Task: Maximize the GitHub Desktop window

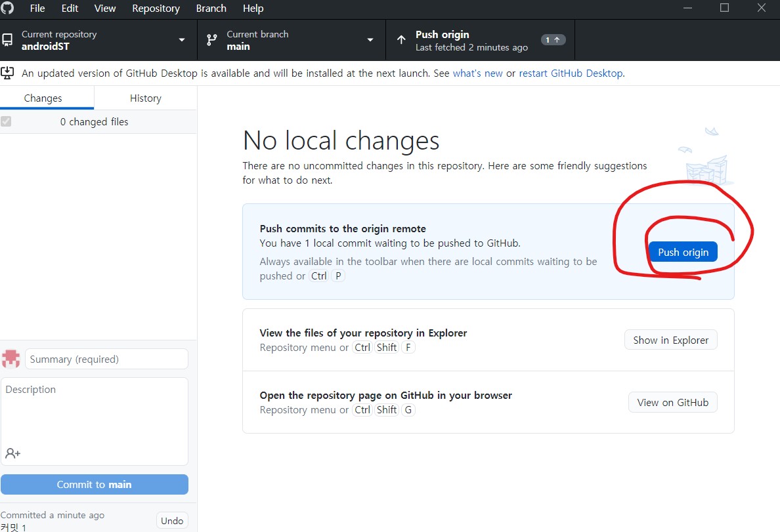Action: [x=724, y=8]
